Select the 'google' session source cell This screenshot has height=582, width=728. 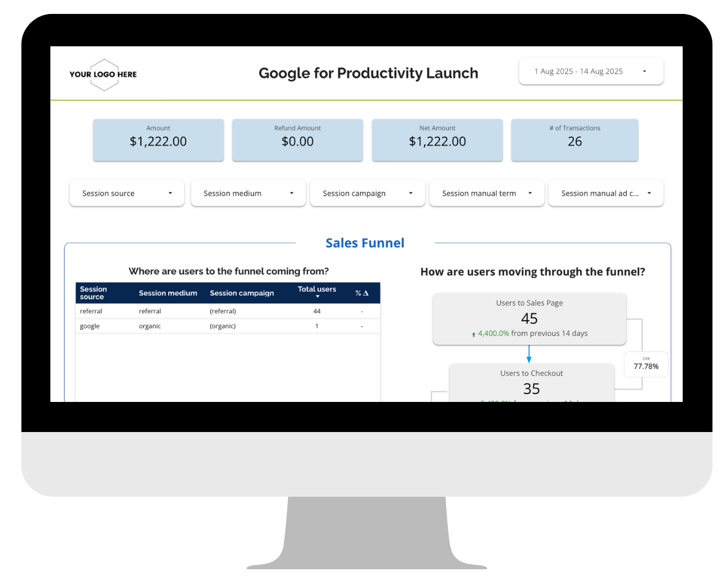[x=90, y=326]
